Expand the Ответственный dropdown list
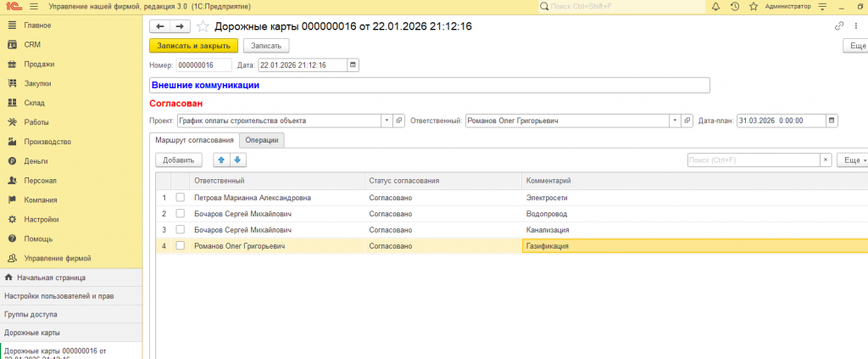The width and height of the screenshot is (868, 359). tap(676, 121)
